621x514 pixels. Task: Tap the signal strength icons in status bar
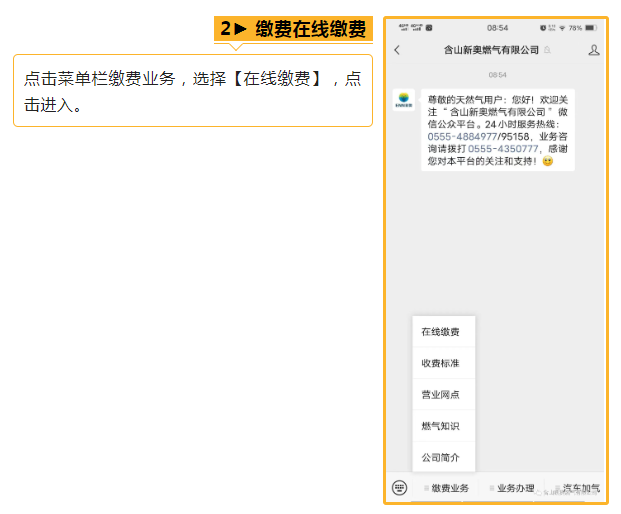pos(410,27)
